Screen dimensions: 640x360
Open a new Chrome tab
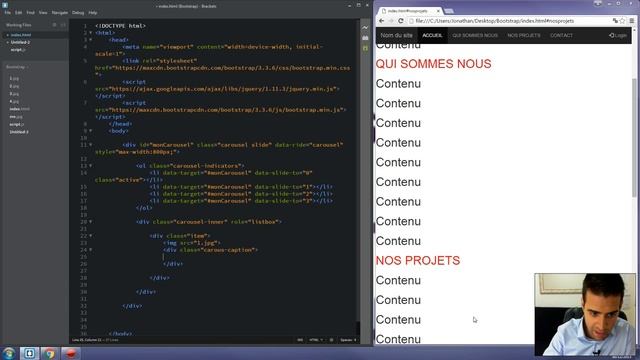(449, 11)
